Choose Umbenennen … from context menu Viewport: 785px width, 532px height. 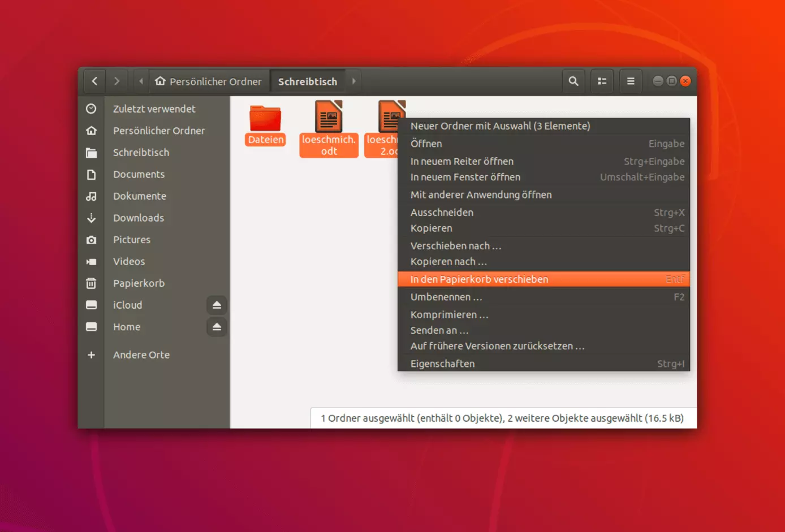(x=544, y=297)
